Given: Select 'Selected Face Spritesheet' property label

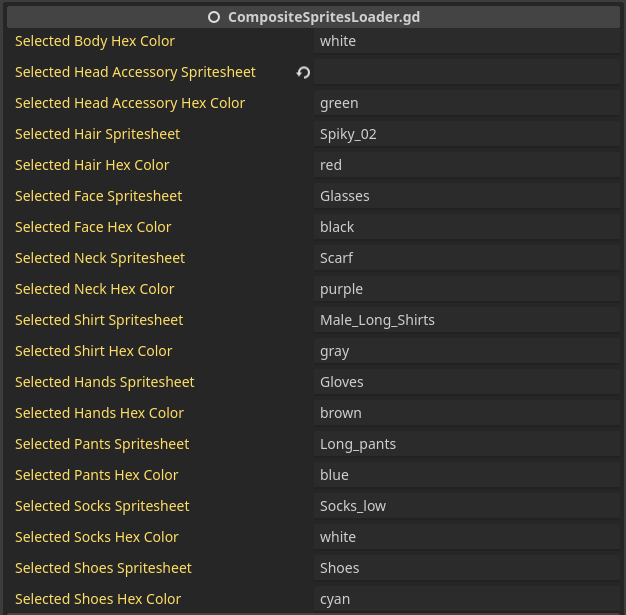Looking at the screenshot, I should pyautogui.click(x=99, y=196).
